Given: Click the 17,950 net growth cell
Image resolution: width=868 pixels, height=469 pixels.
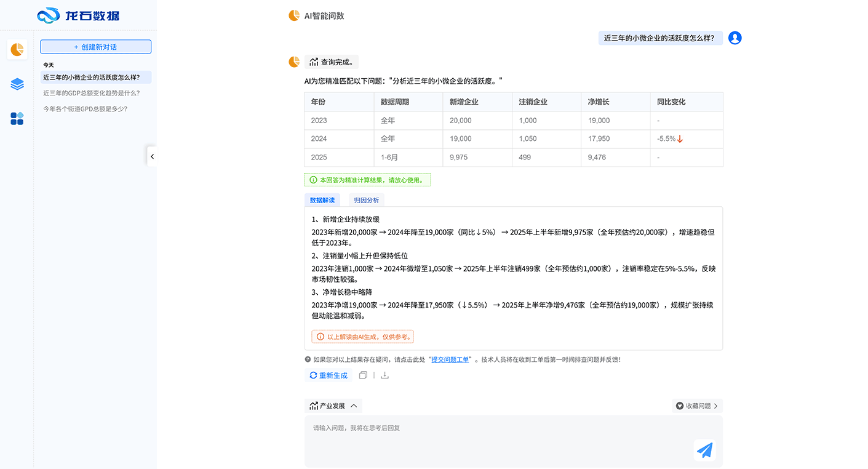Looking at the screenshot, I should (x=616, y=139).
